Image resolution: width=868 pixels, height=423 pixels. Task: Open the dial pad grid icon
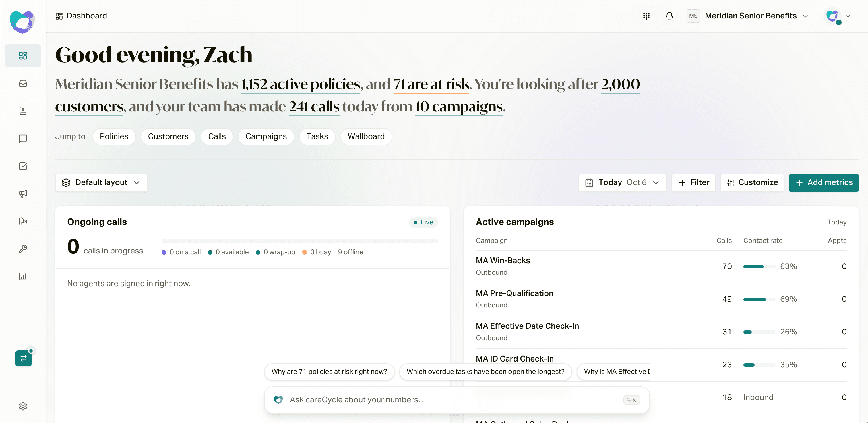pyautogui.click(x=646, y=16)
